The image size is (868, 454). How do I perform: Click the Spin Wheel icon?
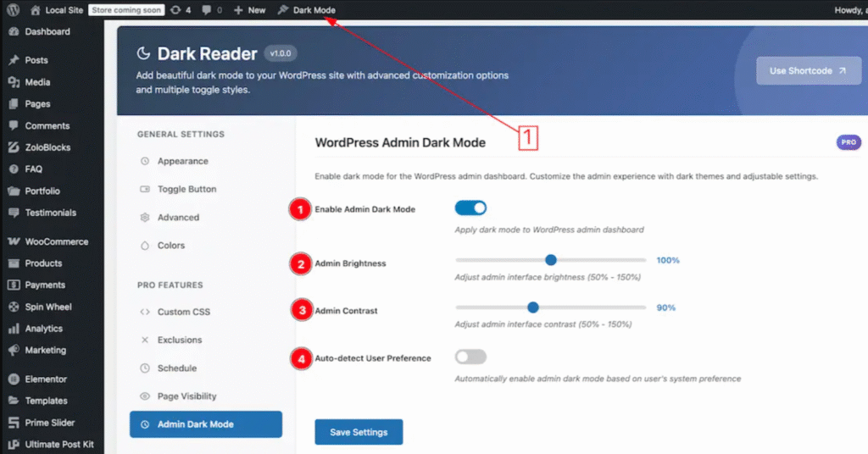(14, 307)
